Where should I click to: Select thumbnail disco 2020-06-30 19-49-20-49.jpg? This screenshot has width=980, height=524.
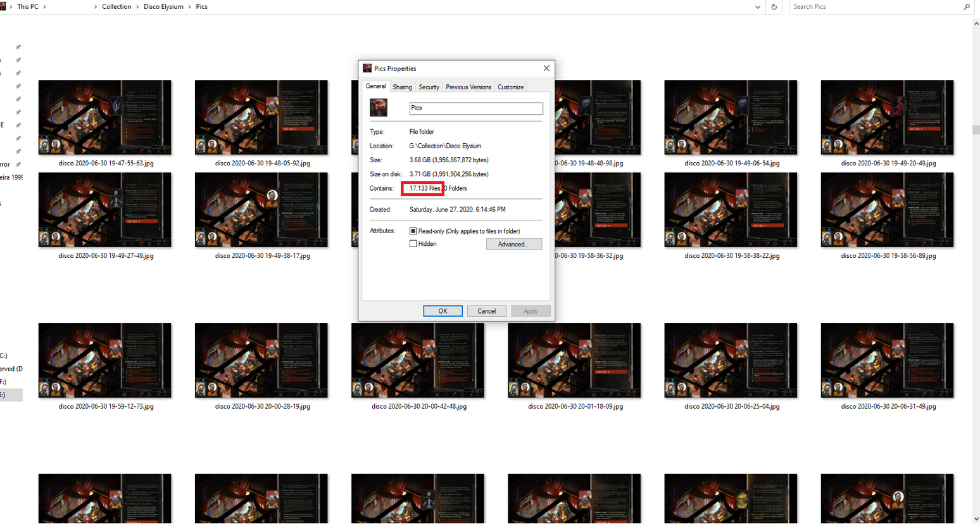pos(888,117)
